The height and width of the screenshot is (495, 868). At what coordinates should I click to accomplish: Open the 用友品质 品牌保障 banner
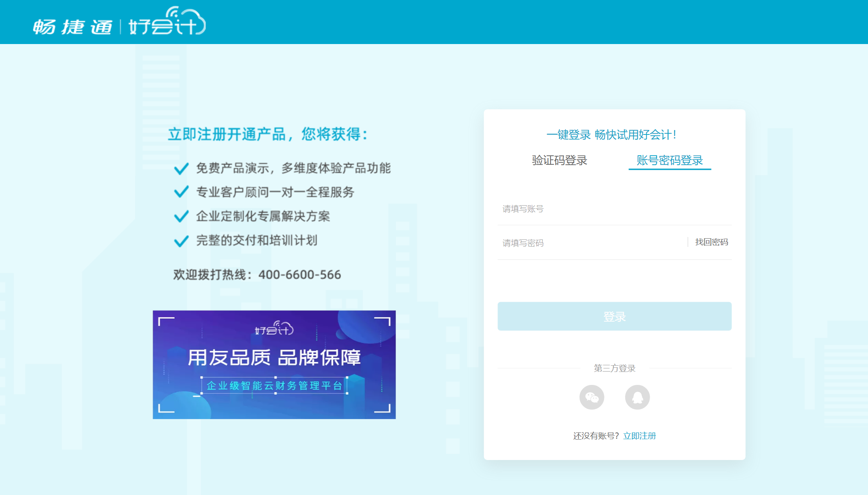click(x=274, y=358)
